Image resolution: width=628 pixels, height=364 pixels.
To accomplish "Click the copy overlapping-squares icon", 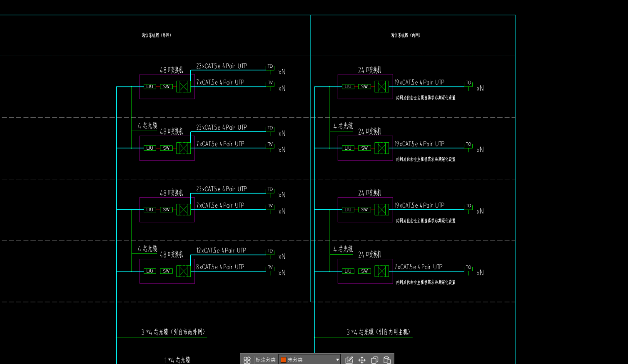I will [374, 360].
